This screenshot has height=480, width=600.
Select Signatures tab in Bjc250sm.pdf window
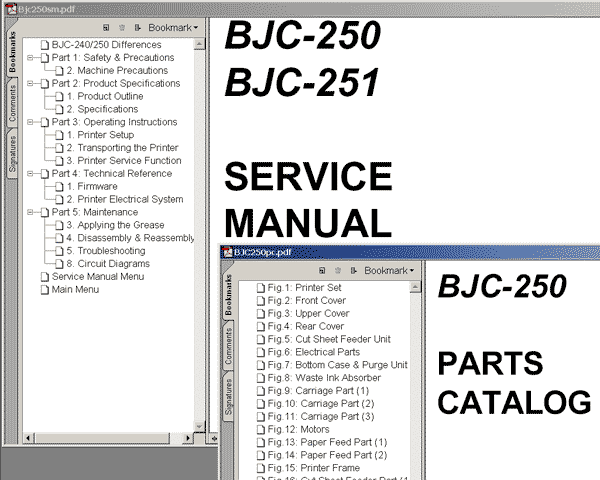pos(13,154)
